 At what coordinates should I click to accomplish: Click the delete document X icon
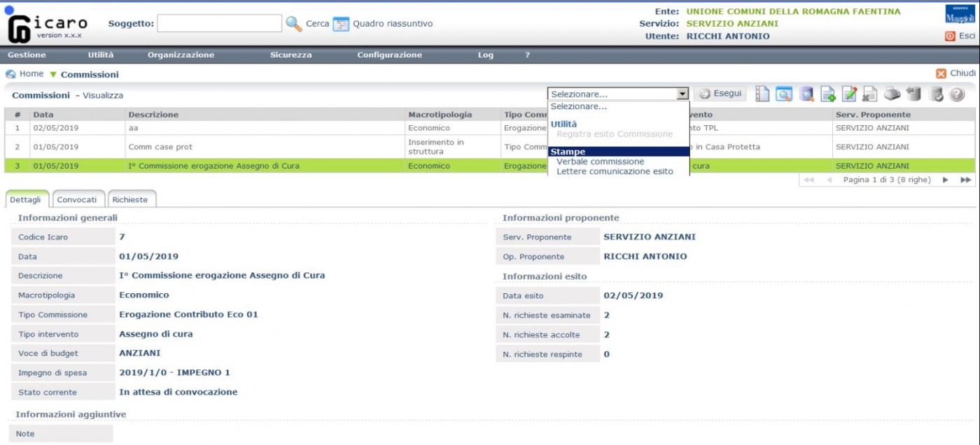point(870,94)
